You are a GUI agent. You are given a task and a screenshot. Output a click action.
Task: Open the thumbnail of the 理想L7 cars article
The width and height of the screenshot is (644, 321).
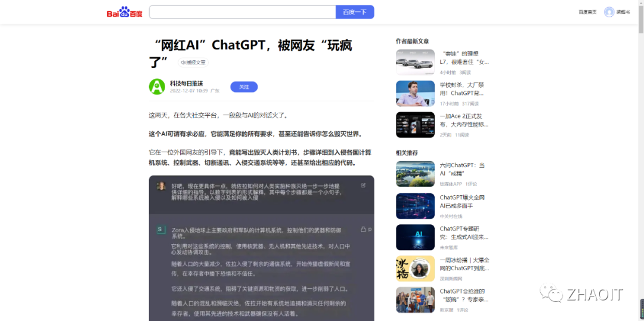tap(415, 62)
